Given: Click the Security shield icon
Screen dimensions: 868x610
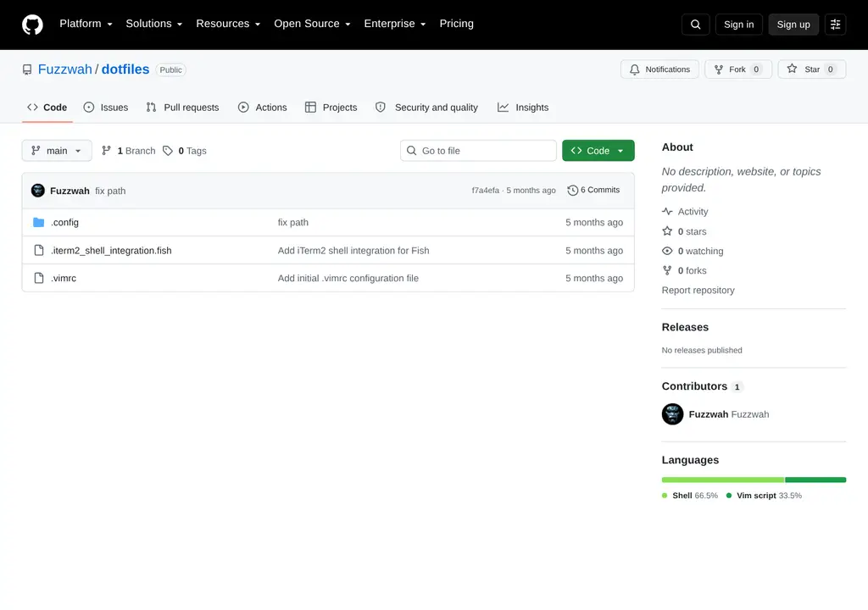Looking at the screenshot, I should (381, 108).
